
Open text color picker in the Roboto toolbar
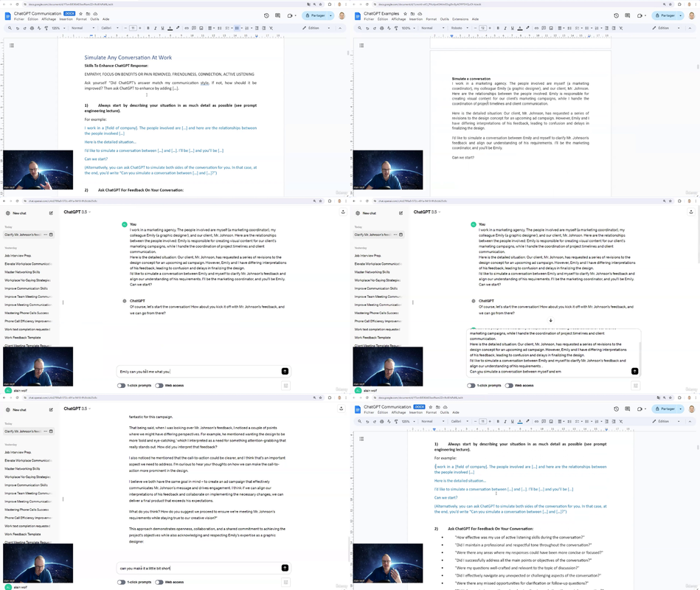(x=519, y=28)
